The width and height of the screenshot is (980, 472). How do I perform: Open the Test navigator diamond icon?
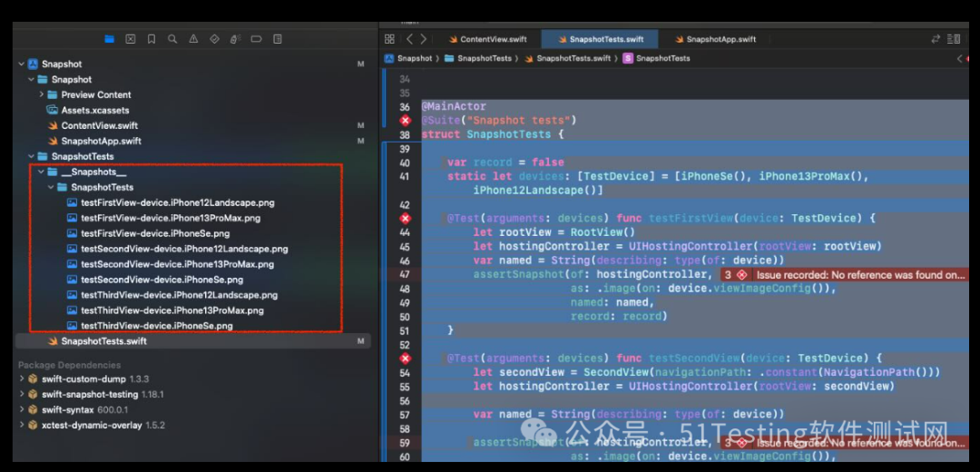(x=214, y=39)
